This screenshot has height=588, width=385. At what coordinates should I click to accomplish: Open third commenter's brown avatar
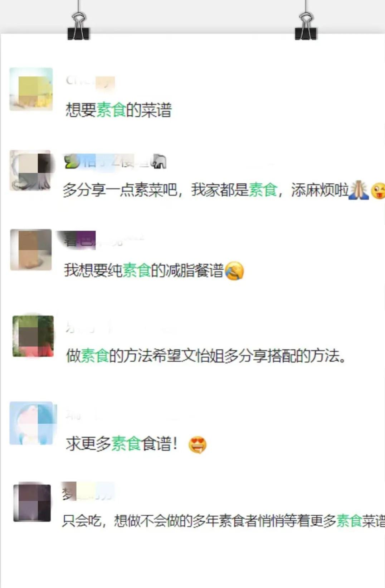[31, 250]
